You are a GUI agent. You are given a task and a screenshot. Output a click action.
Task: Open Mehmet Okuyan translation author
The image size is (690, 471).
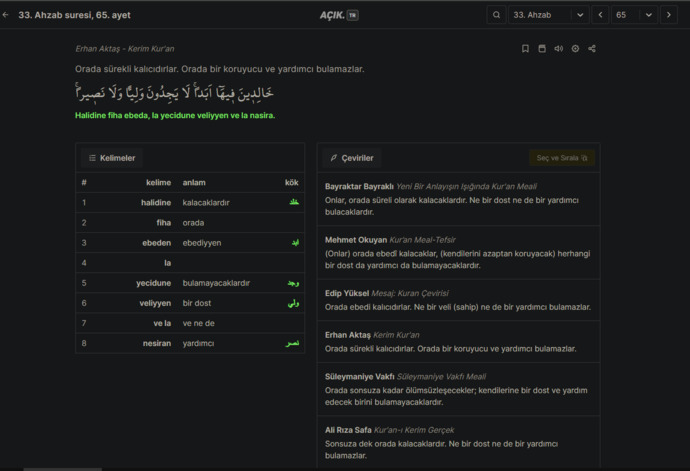(356, 240)
